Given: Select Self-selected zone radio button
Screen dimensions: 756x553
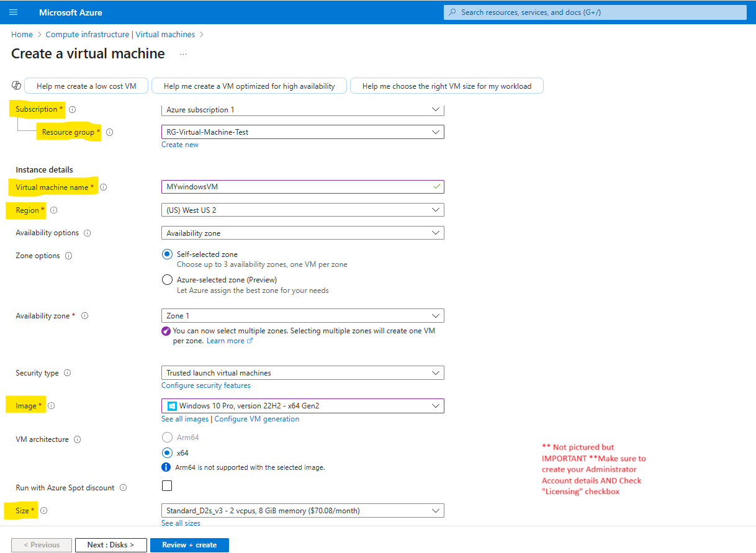Looking at the screenshot, I should (x=167, y=254).
